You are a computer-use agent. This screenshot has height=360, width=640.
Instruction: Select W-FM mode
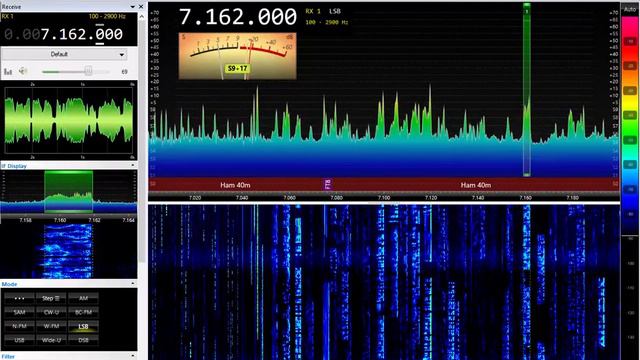[x=51, y=326]
